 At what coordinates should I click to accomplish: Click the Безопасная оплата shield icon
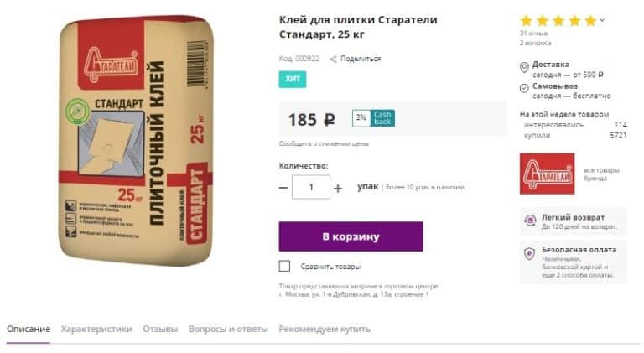[x=530, y=254]
